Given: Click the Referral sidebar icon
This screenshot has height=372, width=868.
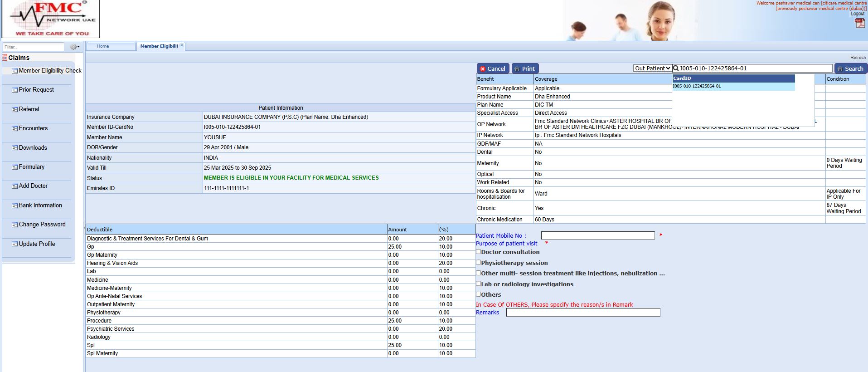Looking at the screenshot, I should 15,109.
